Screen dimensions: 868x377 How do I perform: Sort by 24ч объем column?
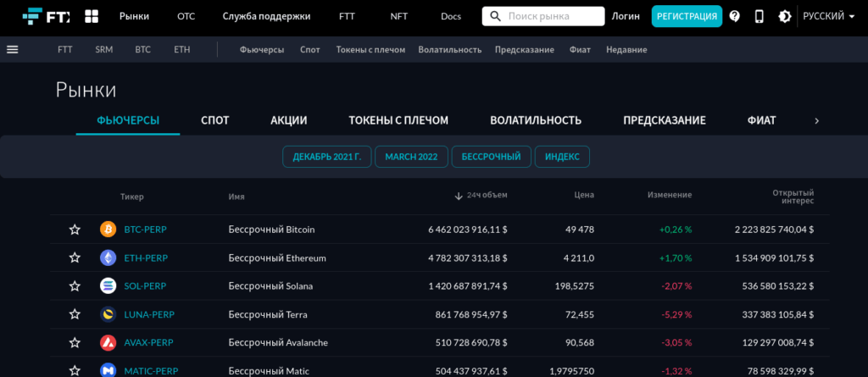click(481, 196)
